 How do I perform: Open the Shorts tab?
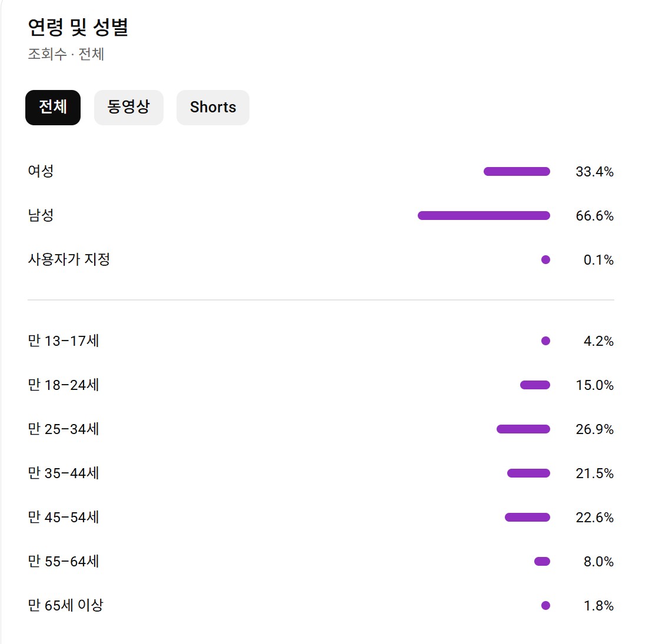(213, 107)
